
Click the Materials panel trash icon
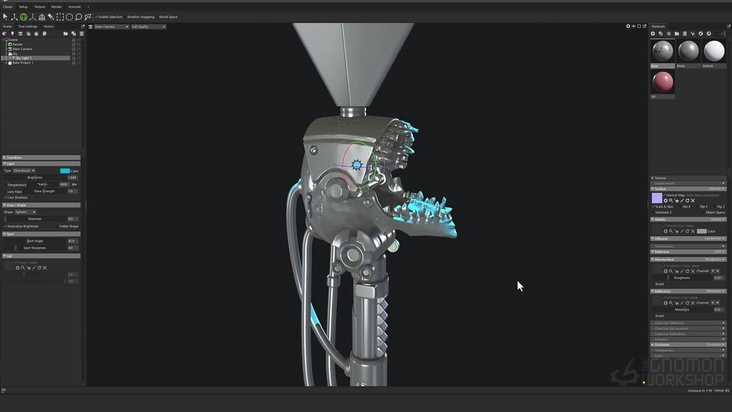pos(685,34)
